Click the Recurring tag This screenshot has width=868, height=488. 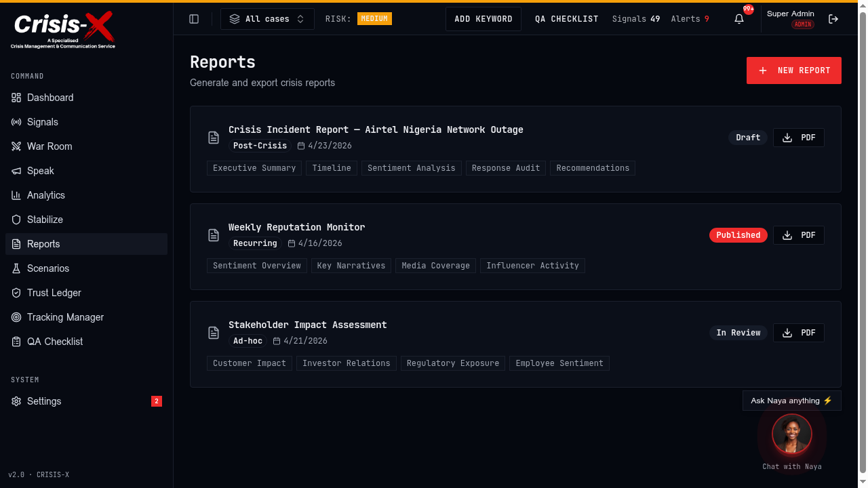(255, 243)
